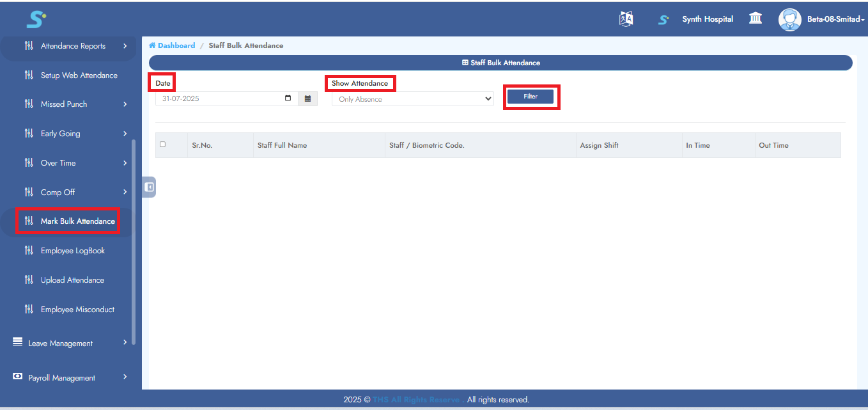This screenshot has width=868, height=410.
Task: Click the Synth Hospital logo icon
Action: pyautogui.click(x=663, y=20)
